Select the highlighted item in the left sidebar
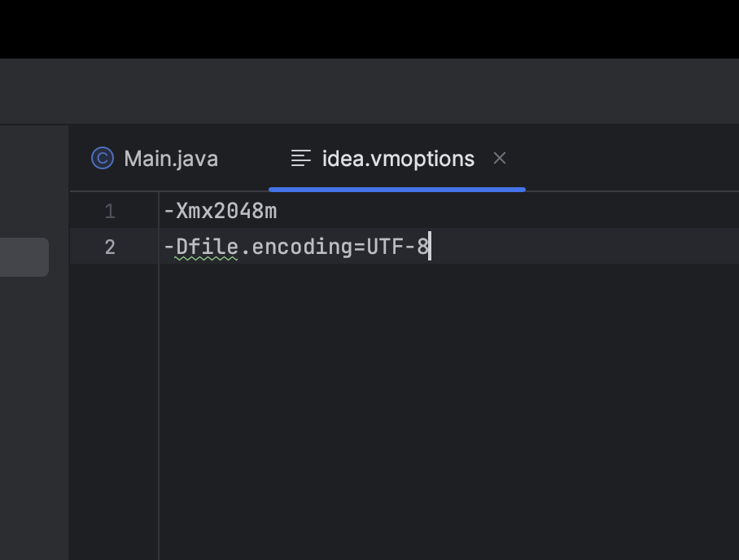The image size is (739, 560). point(24,257)
